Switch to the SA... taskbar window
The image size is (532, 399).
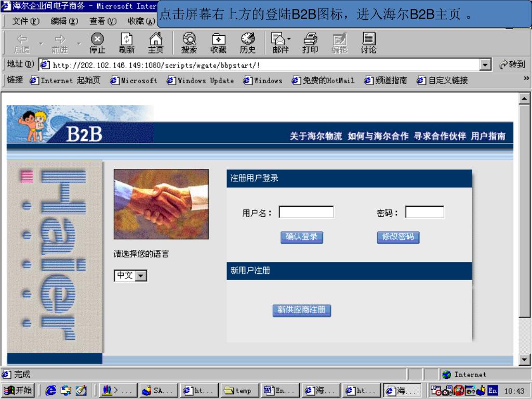pos(158,391)
